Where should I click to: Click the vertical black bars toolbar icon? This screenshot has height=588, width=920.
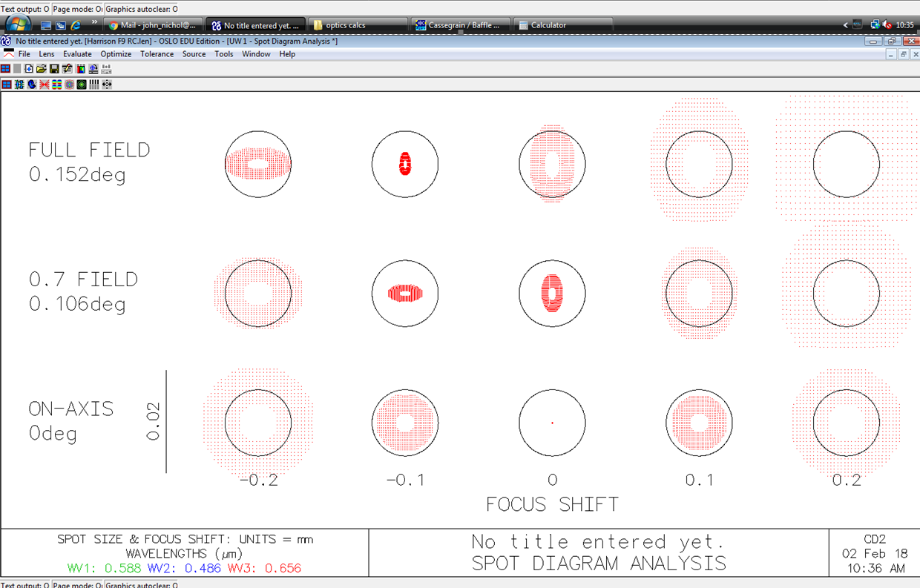tap(94, 85)
